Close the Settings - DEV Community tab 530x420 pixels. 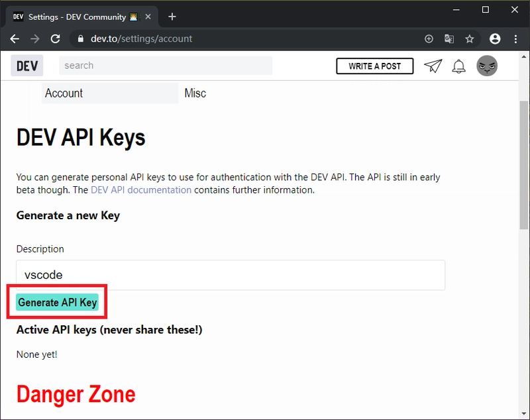point(148,17)
